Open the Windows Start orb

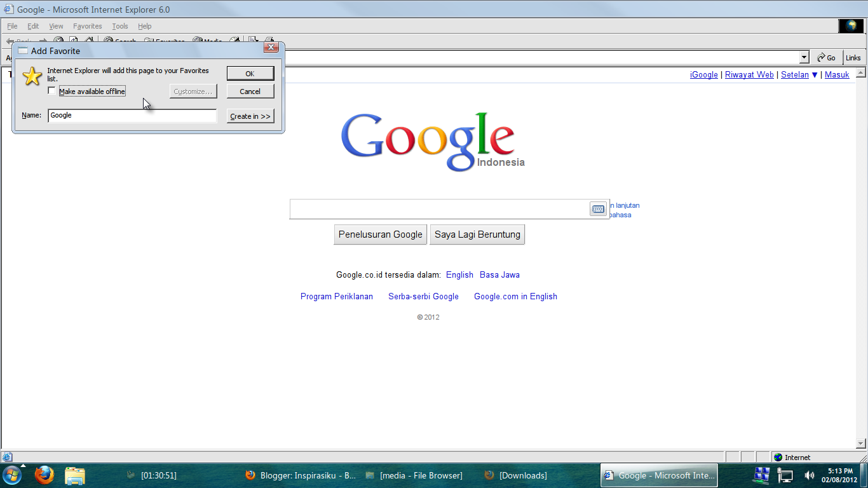point(12,475)
